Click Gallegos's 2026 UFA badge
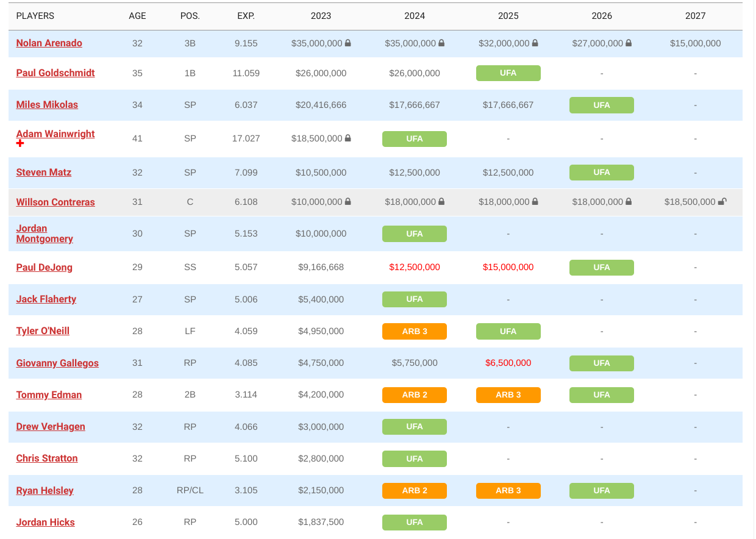 click(x=602, y=363)
